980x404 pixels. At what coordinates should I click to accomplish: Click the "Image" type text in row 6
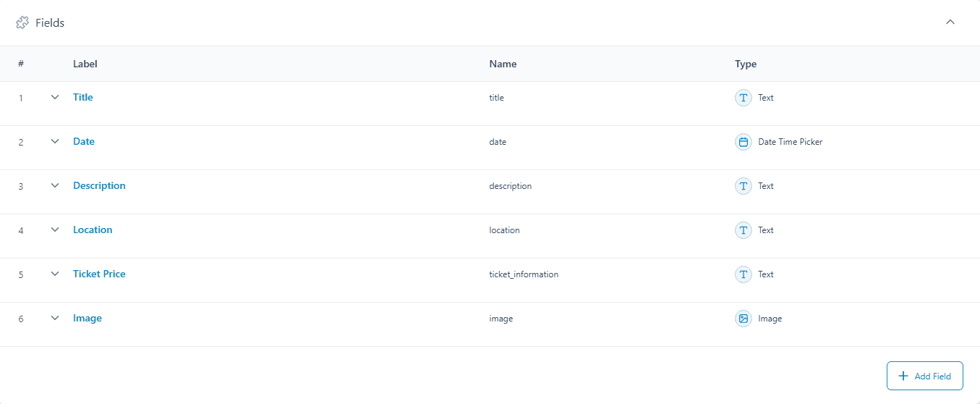[x=770, y=319]
